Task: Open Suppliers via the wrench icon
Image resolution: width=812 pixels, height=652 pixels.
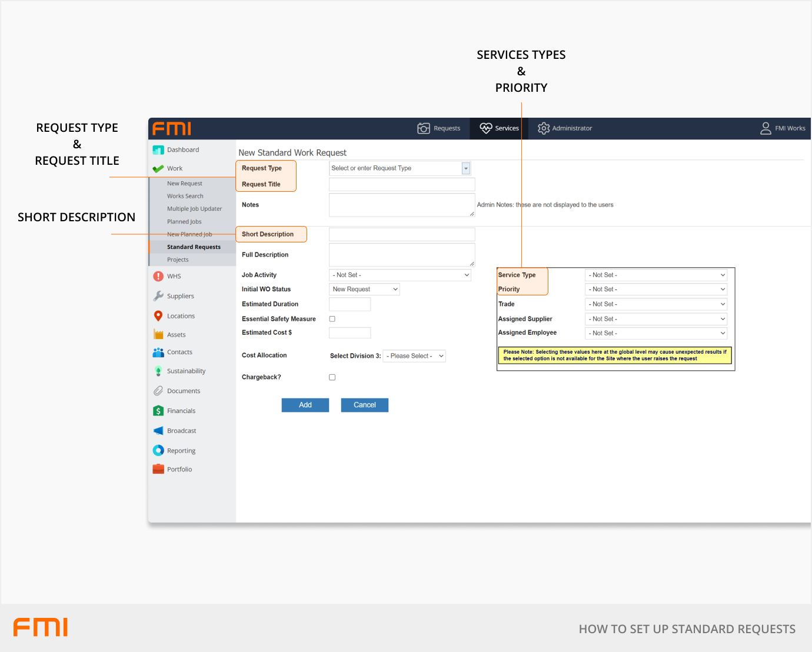Action: tap(158, 296)
